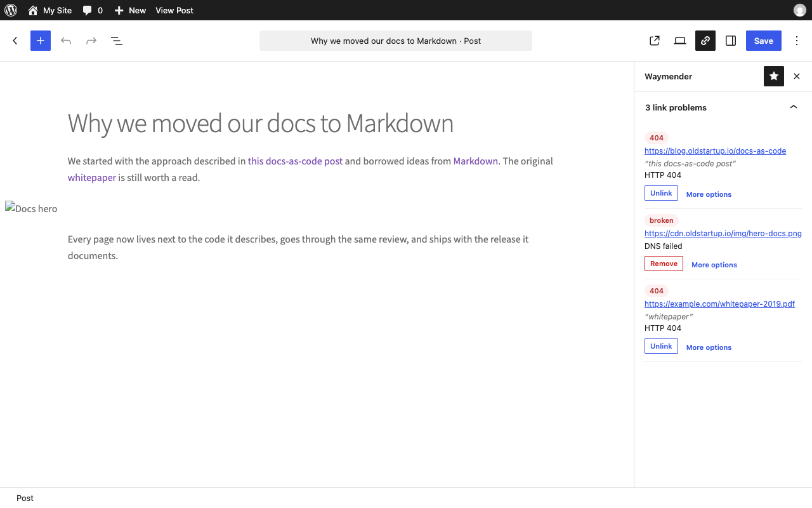812x508 pixels.
Task: Unpin Waymender using the star icon
Action: coord(774,76)
